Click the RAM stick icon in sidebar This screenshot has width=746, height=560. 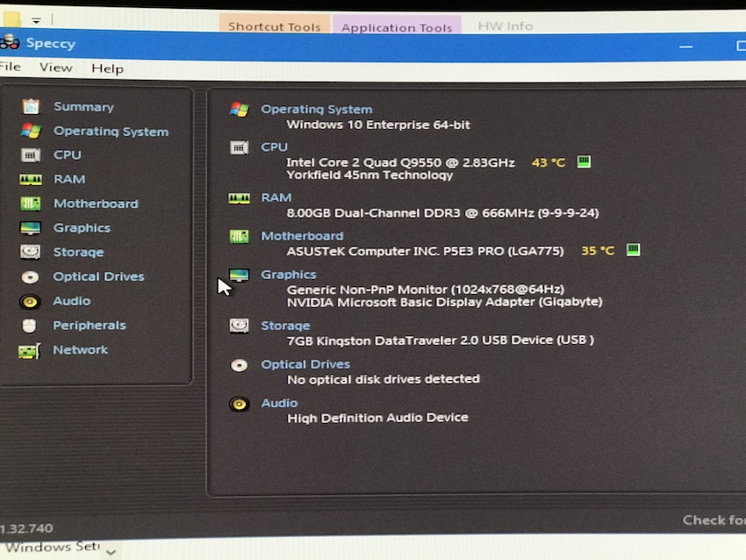(31, 179)
